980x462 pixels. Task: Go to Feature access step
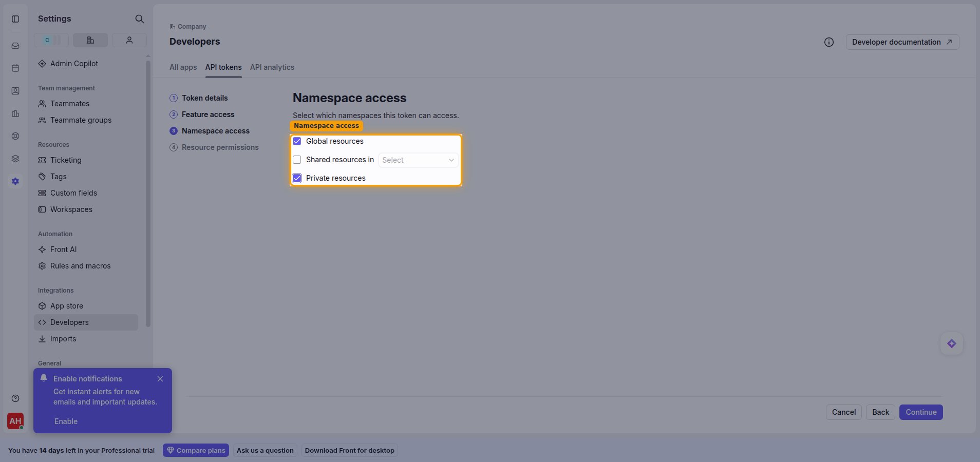(x=202, y=114)
